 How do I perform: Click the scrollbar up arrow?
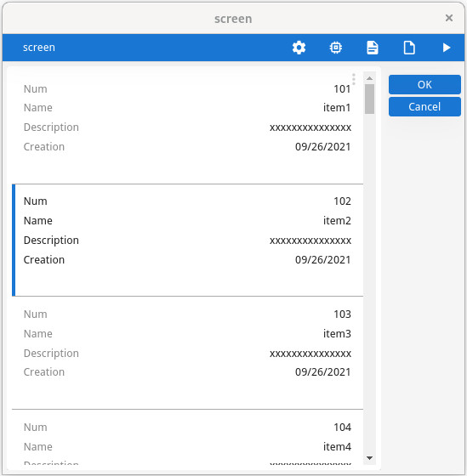pyautogui.click(x=369, y=78)
